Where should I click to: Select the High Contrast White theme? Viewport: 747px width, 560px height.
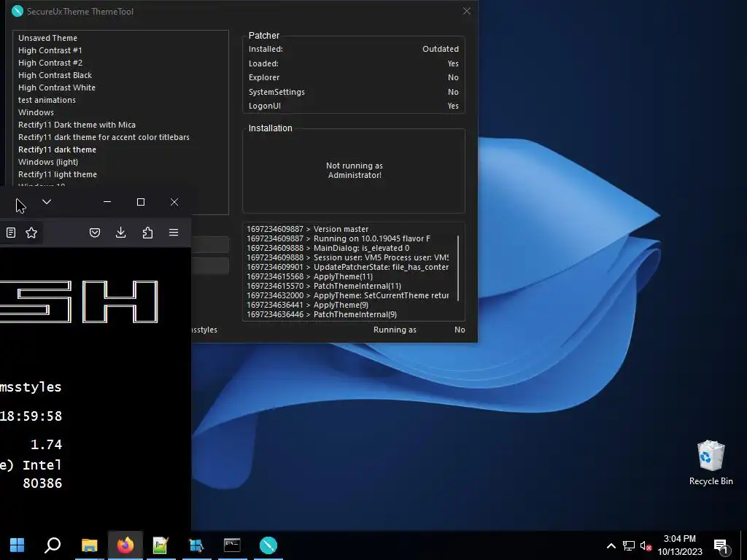[x=57, y=87]
